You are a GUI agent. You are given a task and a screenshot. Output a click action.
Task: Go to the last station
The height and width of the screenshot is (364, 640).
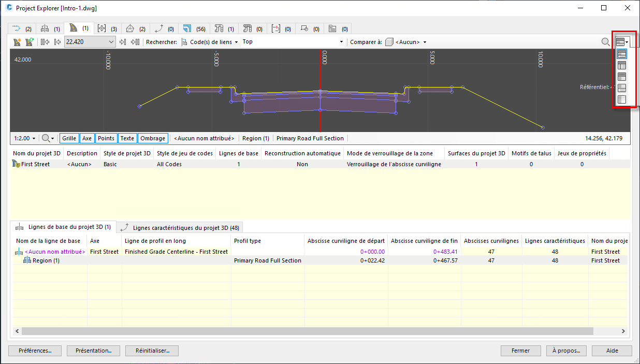(x=135, y=42)
